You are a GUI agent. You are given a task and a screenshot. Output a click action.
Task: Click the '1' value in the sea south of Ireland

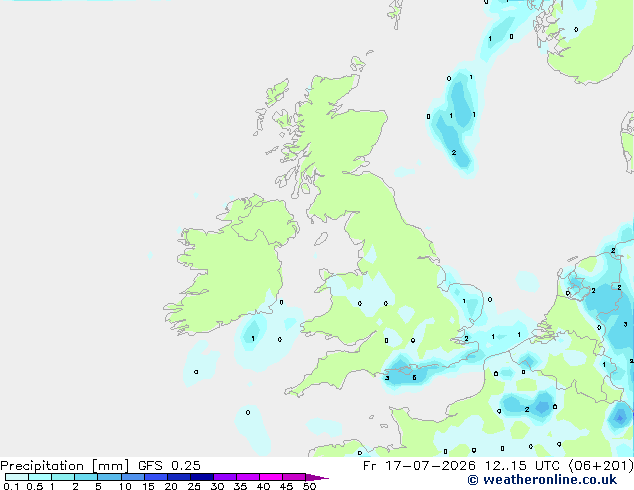coord(253,338)
